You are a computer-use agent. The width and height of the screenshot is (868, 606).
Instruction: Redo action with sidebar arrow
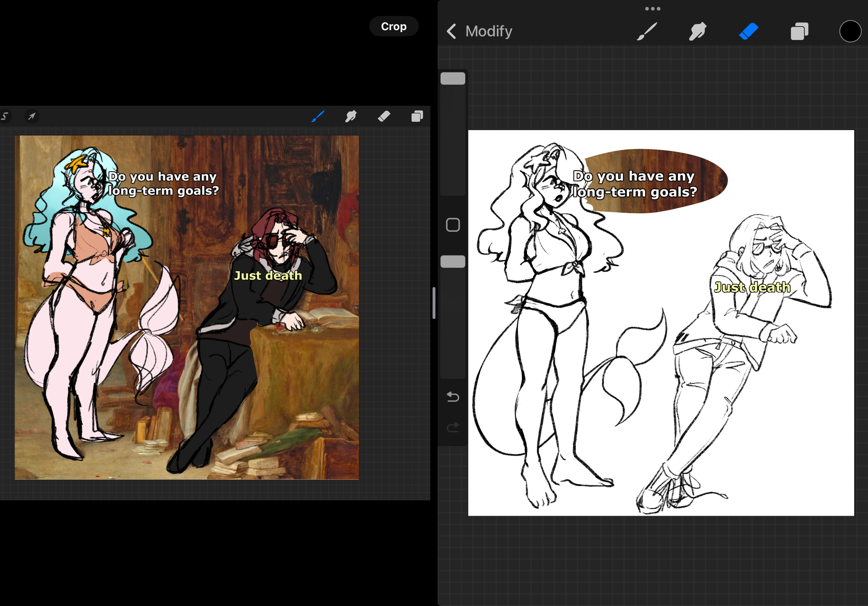click(x=453, y=427)
